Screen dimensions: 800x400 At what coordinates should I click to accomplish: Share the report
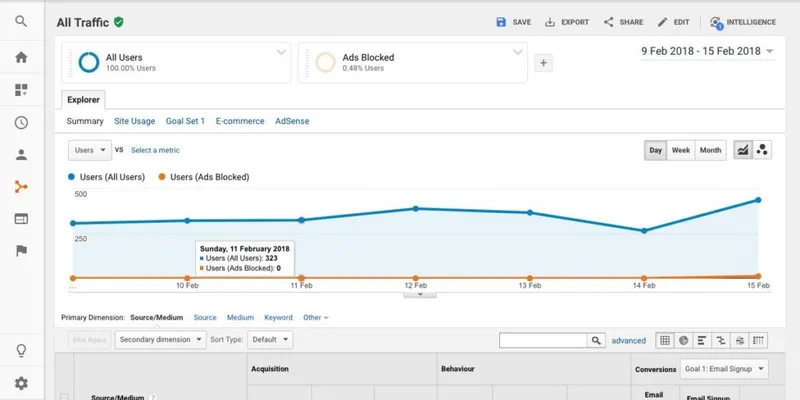coord(623,22)
